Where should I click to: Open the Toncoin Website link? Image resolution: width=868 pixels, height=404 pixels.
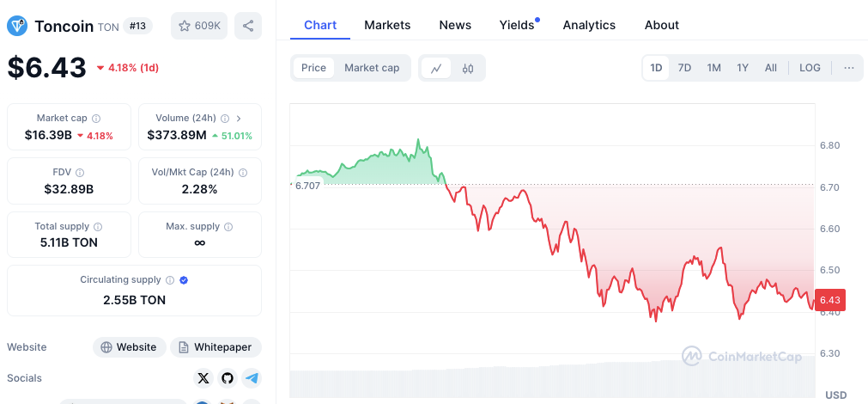pyautogui.click(x=129, y=347)
